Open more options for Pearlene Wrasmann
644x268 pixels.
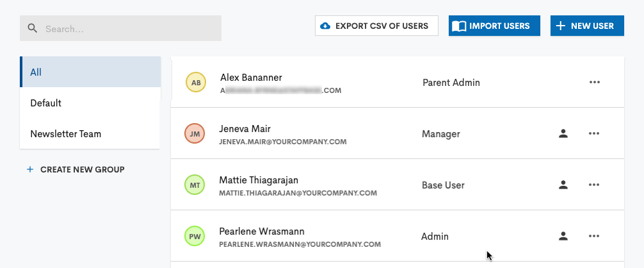click(594, 237)
